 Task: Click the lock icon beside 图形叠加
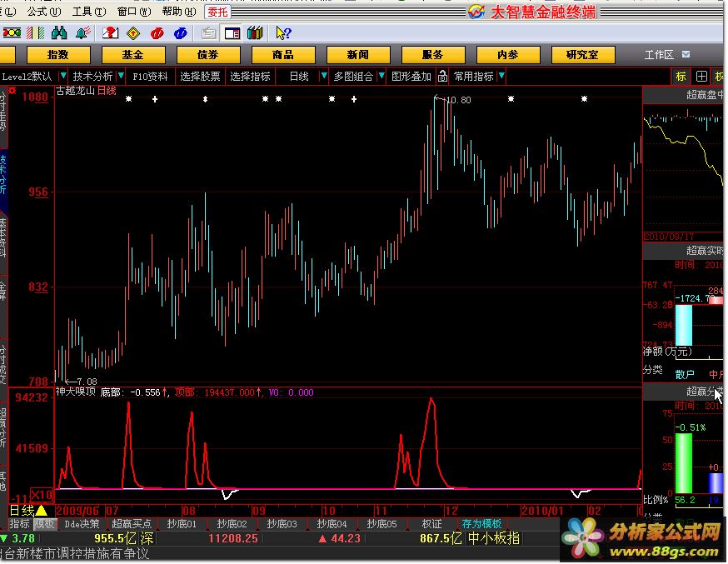[x=442, y=76]
